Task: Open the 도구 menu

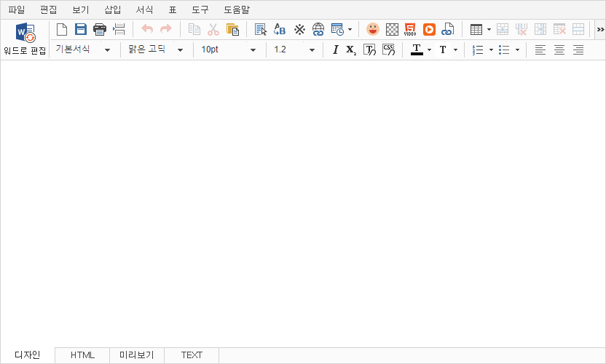Action: coord(200,9)
